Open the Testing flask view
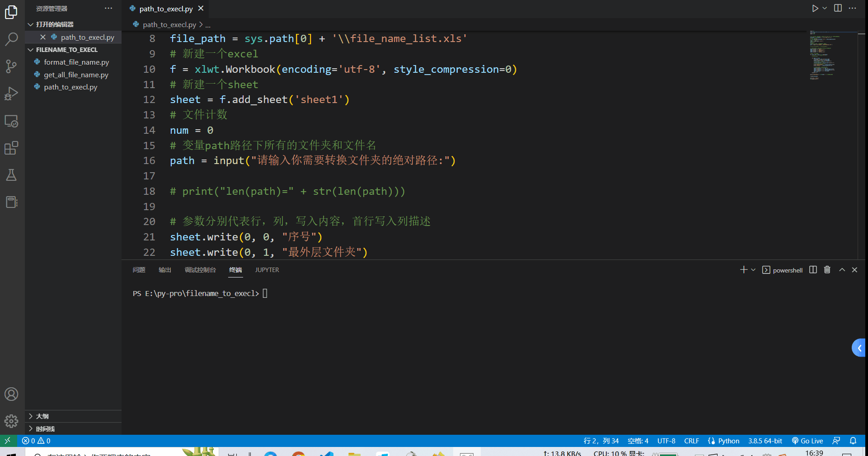 [x=11, y=175]
